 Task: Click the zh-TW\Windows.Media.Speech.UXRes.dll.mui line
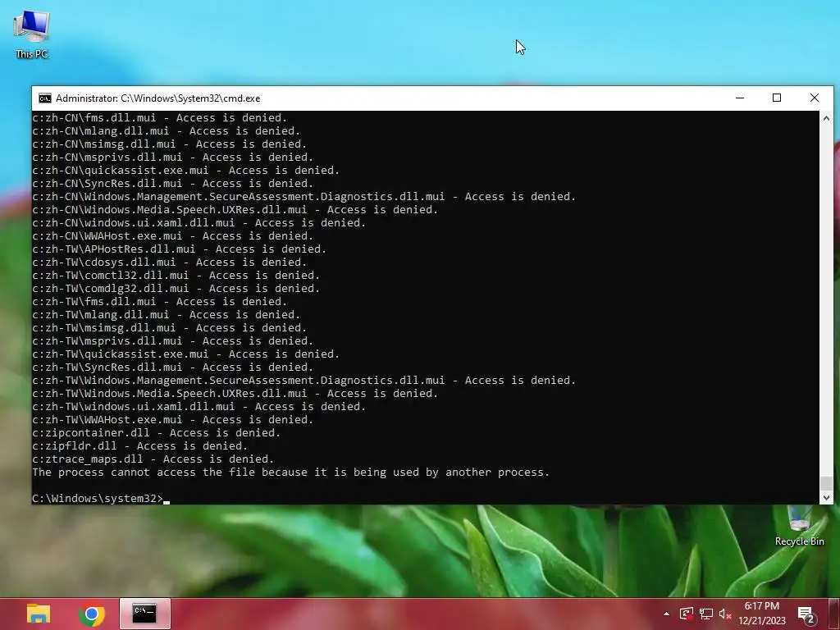click(235, 393)
